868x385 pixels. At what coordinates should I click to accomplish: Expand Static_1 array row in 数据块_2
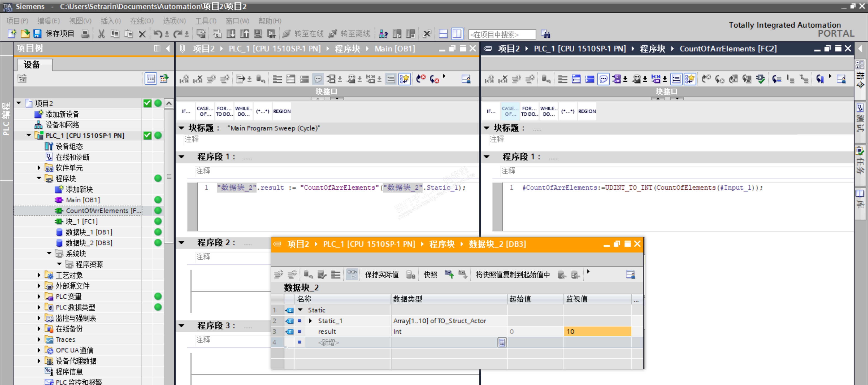(x=310, y=321)
